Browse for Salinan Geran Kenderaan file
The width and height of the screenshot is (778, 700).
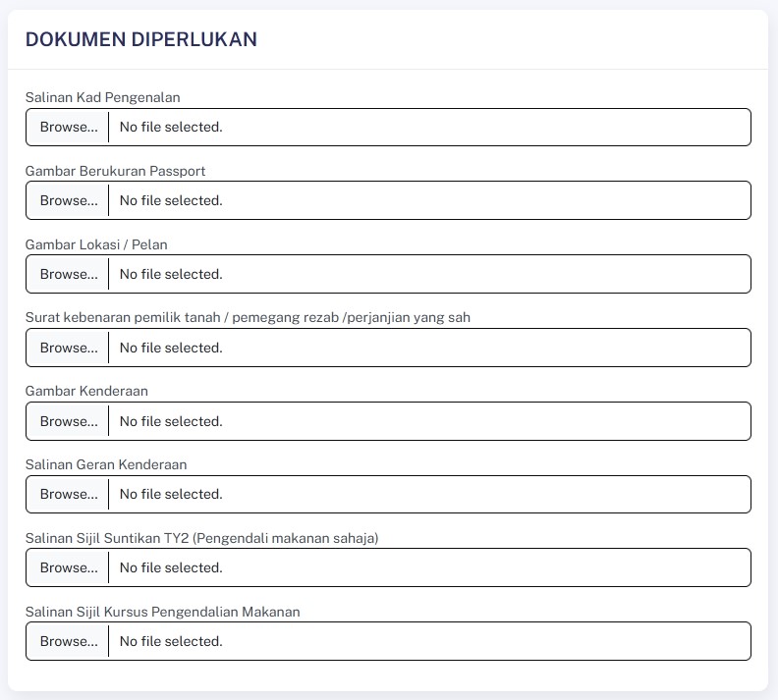[x=69, y=494]
